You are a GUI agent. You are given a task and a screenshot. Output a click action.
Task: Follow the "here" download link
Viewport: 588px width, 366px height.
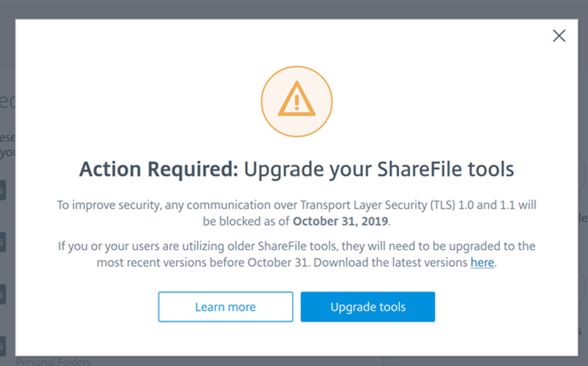click(x=482, y=263)
